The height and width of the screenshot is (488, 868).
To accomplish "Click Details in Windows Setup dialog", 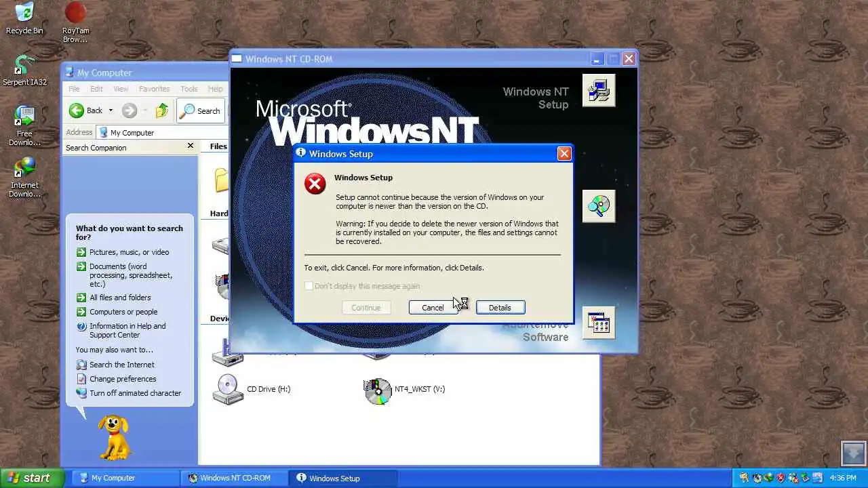I will tap(500, 308).
